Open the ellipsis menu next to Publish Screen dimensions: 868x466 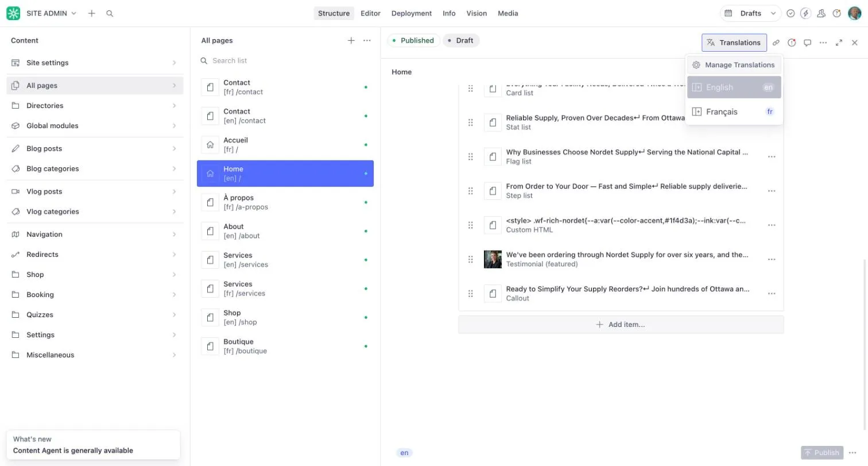[x=852, y=452]
